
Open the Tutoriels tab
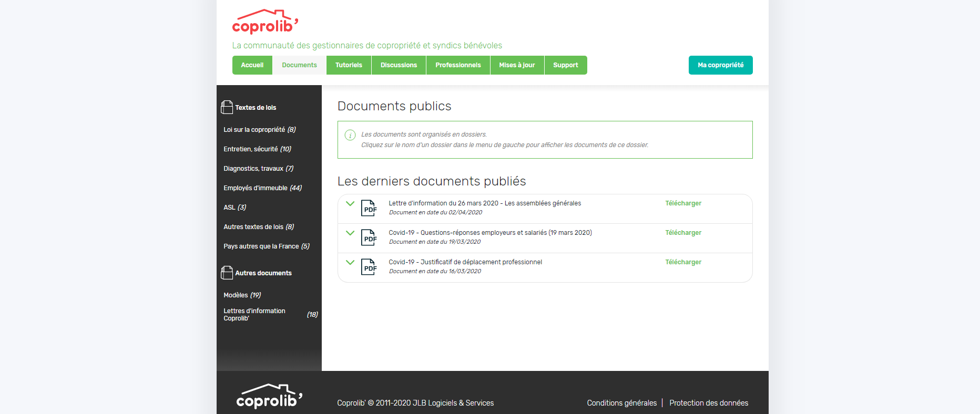[x=349, y=65]
